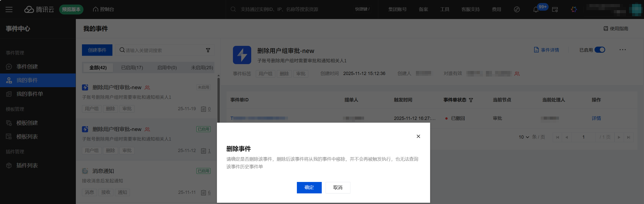This screenshot has height=204, width=644.
Task: Click the 创建事件 button
Action: pyautogui.click(x=97, y=50)
